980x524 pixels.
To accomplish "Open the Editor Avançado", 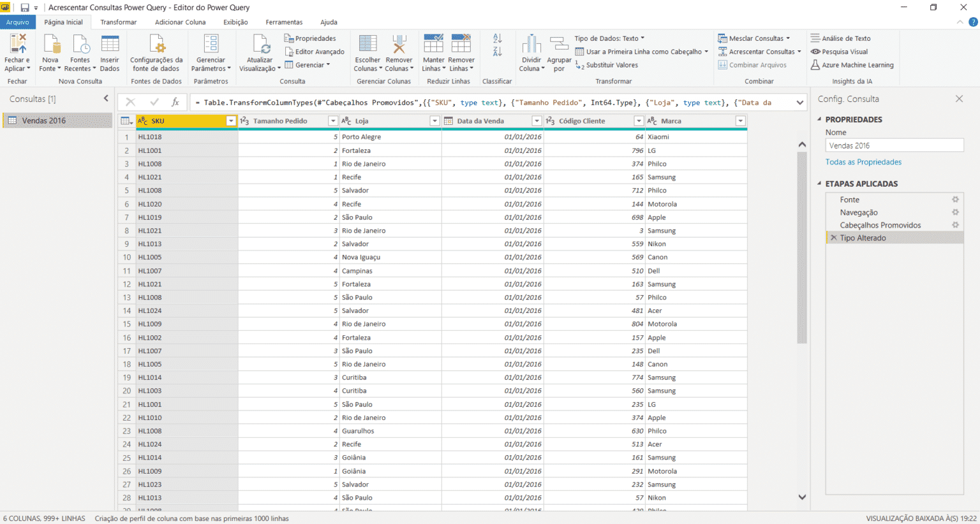I will 315,52.
